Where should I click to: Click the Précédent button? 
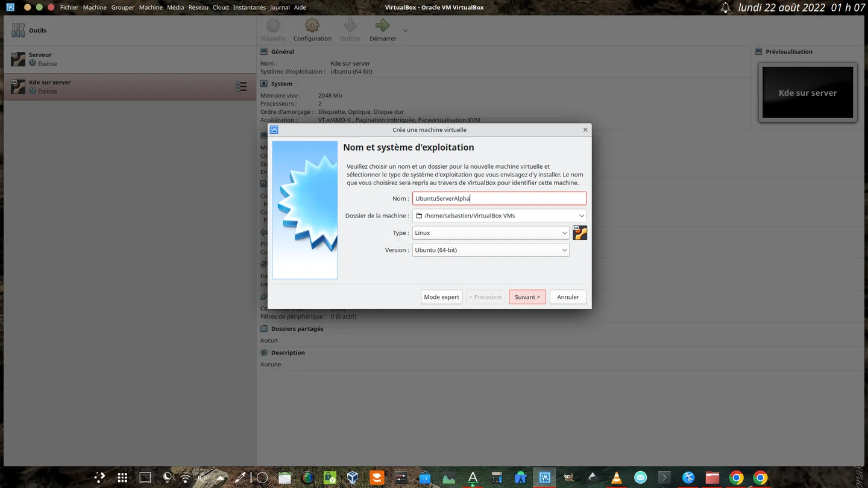[x=486, y=297]
